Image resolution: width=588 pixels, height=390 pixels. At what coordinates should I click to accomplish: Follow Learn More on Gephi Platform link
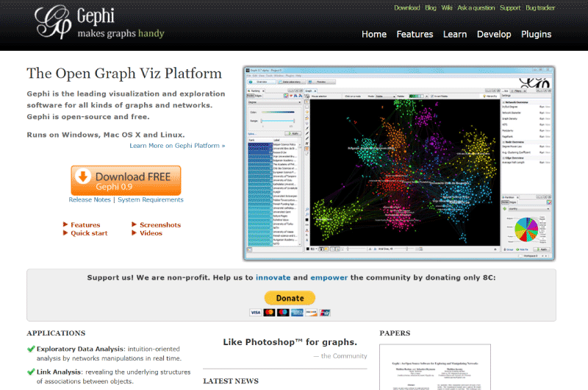pyautogui.click(x=177, y=146)
